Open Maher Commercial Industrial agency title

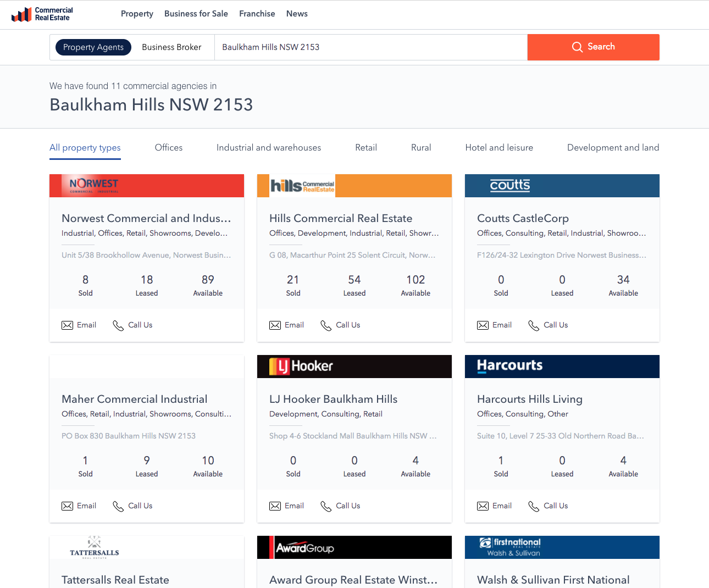[135, 400]
